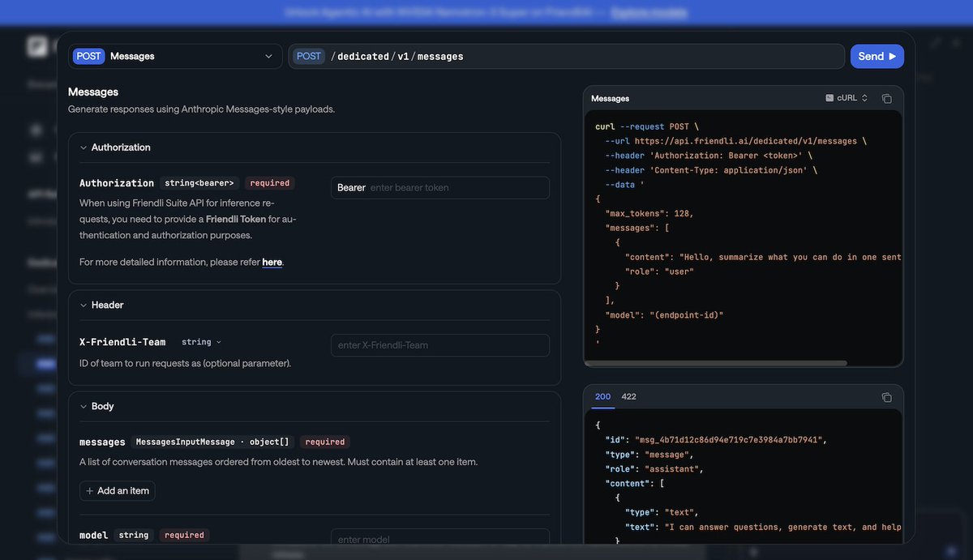Switch to the 200 response tab

[603, 396]
